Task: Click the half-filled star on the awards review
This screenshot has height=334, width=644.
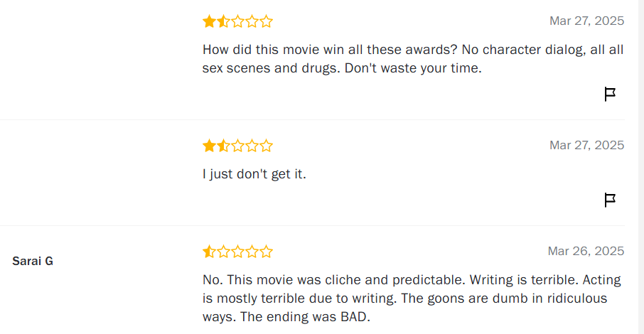Action: (x=223, y=21)
